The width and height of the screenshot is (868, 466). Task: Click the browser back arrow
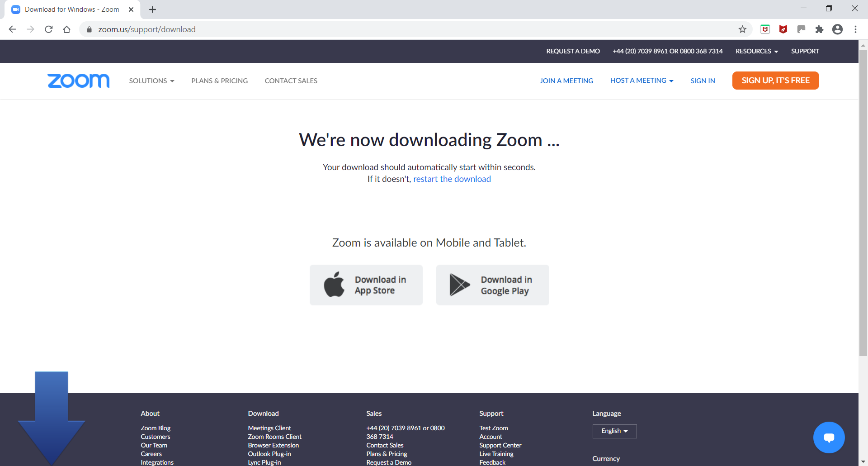[x=13, y=29]
